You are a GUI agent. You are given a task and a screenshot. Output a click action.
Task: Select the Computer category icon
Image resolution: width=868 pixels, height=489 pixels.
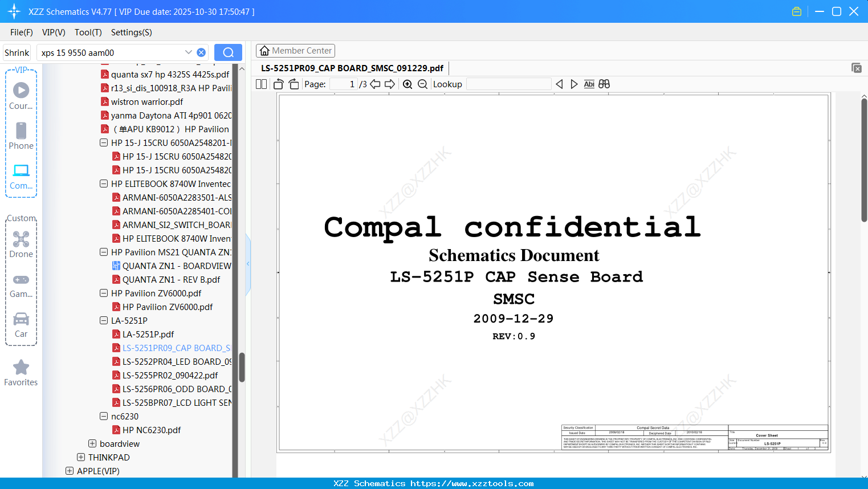pos(21,176)
